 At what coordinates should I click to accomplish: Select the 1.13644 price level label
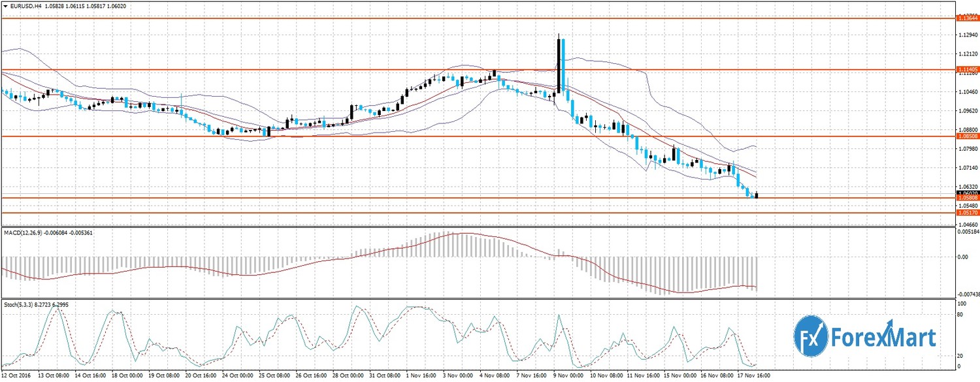tap(967, 18)
